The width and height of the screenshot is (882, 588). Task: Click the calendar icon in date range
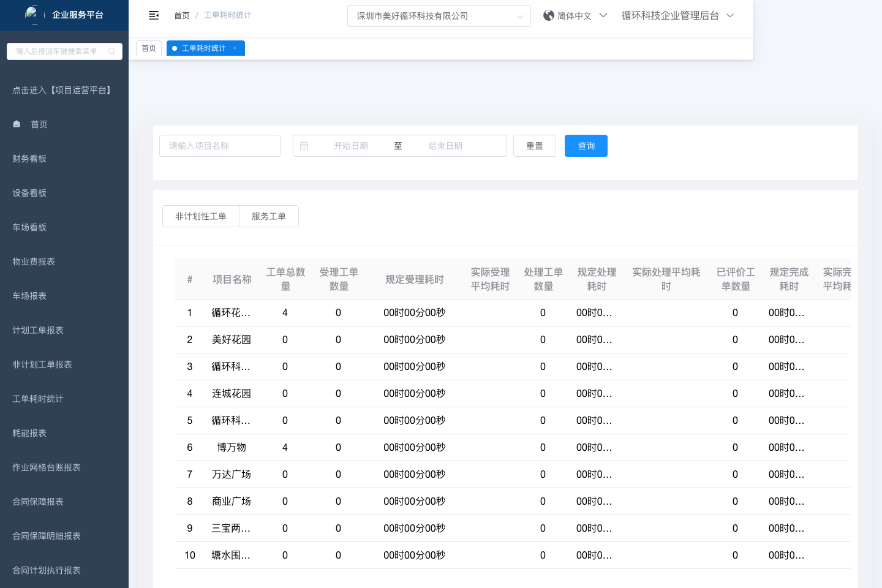304,146
